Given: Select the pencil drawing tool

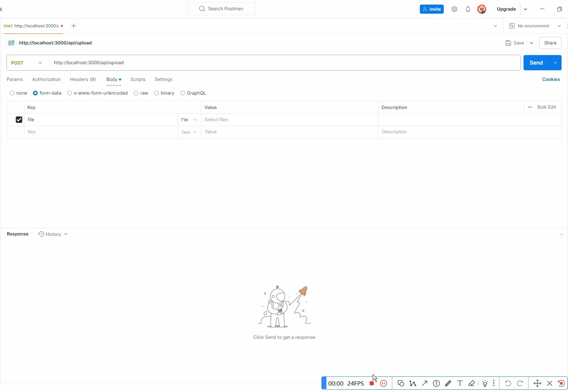Looking at the screenshot, I should click(x=448, y=383).
